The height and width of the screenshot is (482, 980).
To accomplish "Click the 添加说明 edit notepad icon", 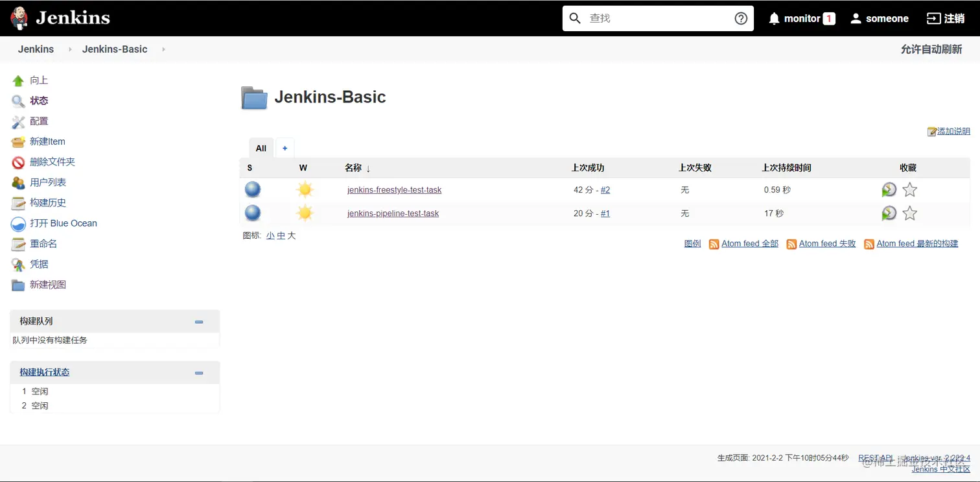I will coord(932,132).
